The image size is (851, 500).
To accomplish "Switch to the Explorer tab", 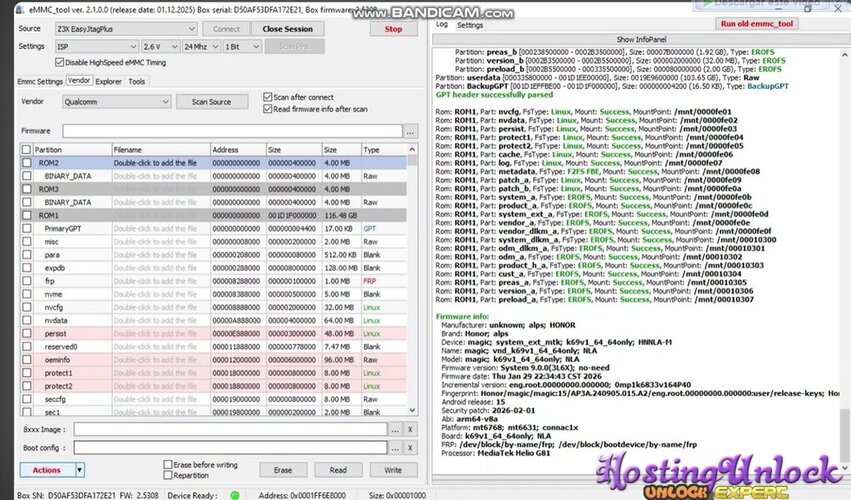I will pos(109,81).
